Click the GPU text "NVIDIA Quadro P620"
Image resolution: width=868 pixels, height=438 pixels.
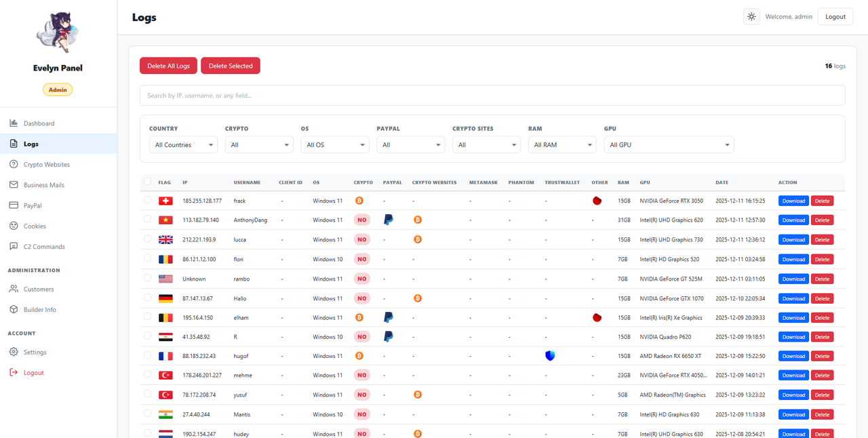pos(665,336)
